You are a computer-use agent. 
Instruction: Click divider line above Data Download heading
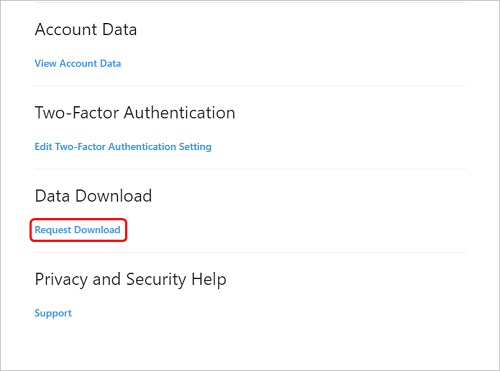tap(250, 169)
